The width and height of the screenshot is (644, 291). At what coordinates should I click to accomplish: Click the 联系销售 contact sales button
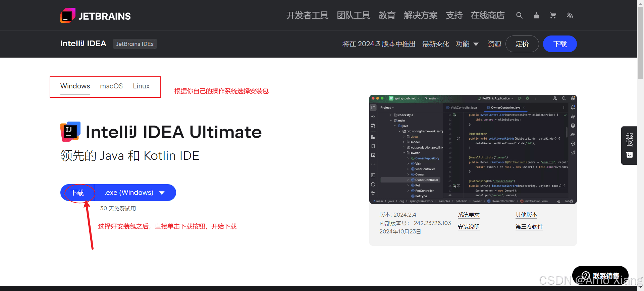point(600,276)
